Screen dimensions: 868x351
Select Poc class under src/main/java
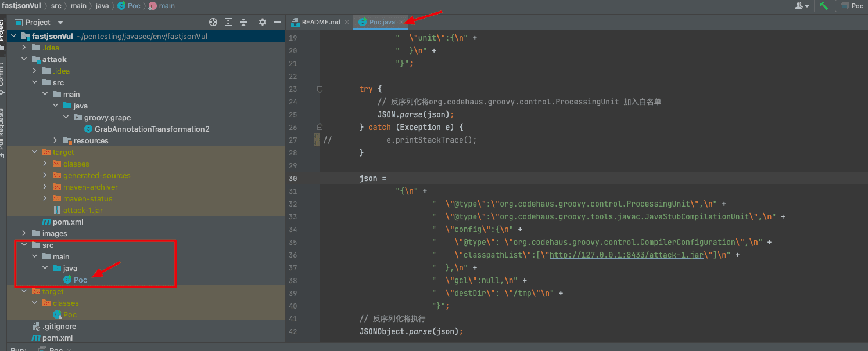(x=80, y=280)
